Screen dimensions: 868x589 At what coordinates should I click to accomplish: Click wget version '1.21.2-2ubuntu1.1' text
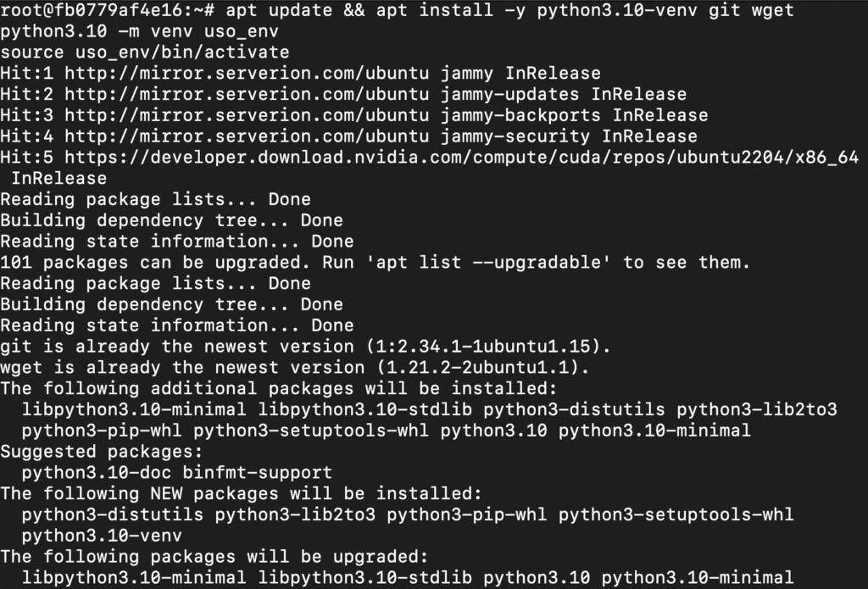click(478, 368)
